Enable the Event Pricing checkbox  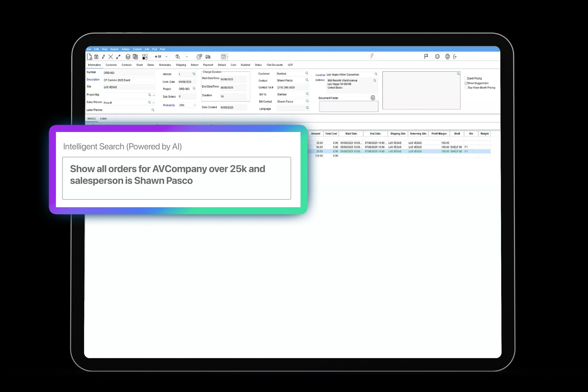466,78
